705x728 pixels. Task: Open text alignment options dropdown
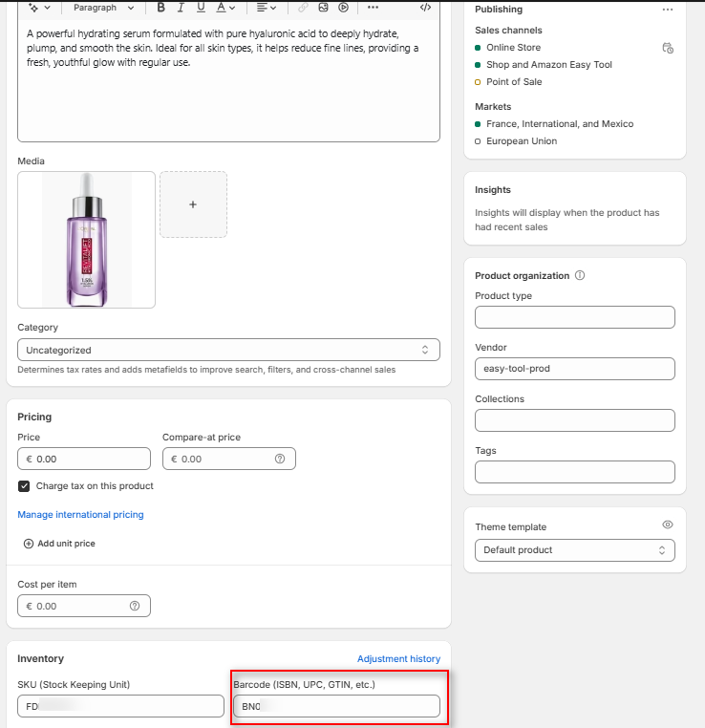coord(266,8)
